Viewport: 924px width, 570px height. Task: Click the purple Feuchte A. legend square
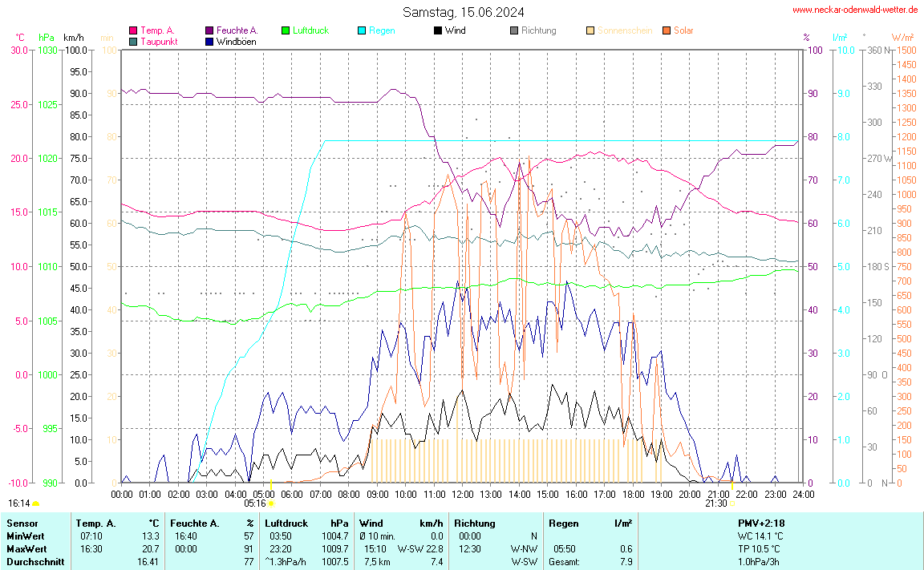pos(209,30)
